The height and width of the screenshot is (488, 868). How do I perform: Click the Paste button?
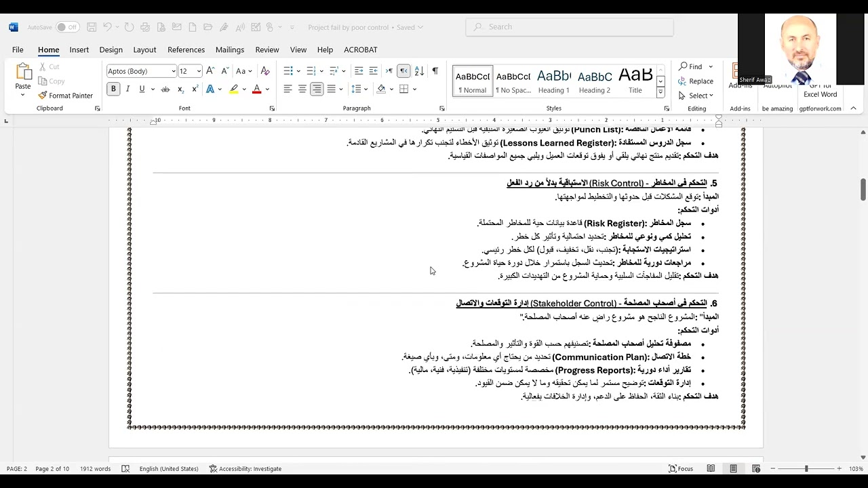point(23,79)
